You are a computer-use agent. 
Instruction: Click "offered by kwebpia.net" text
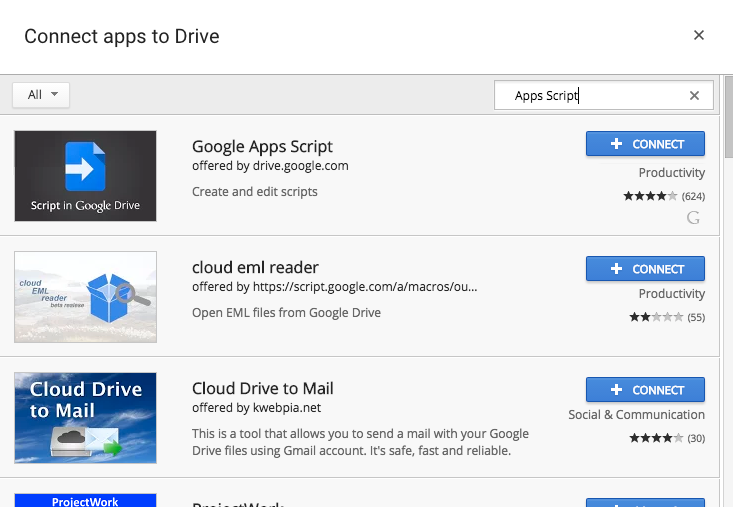coord(256,408)
